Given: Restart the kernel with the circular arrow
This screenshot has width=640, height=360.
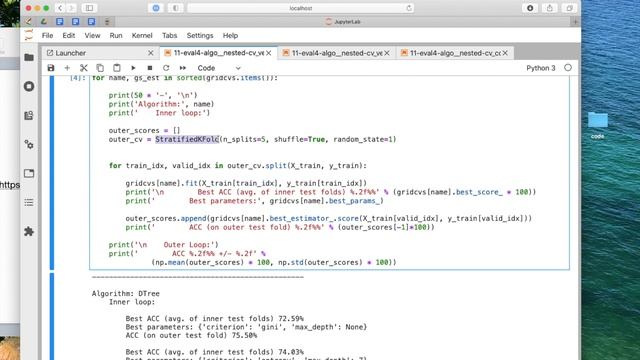Looking at the screenshot, I should [x=166, y=68].
